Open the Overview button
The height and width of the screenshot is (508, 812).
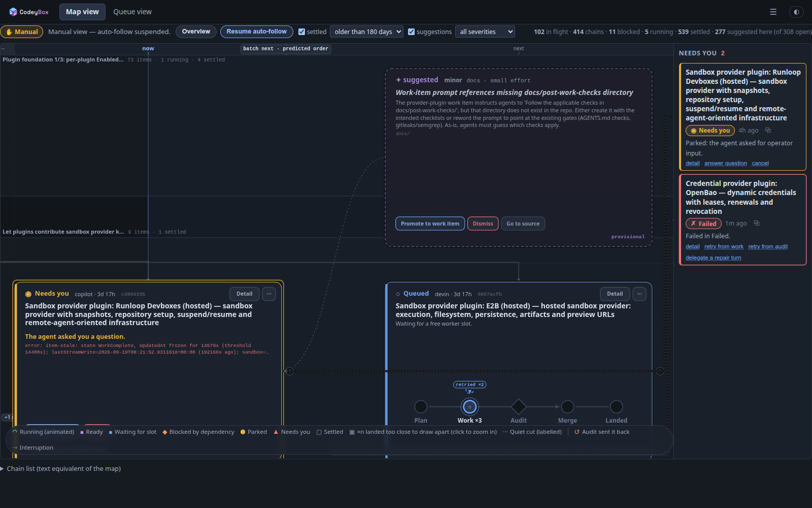[x=196, y=31]
